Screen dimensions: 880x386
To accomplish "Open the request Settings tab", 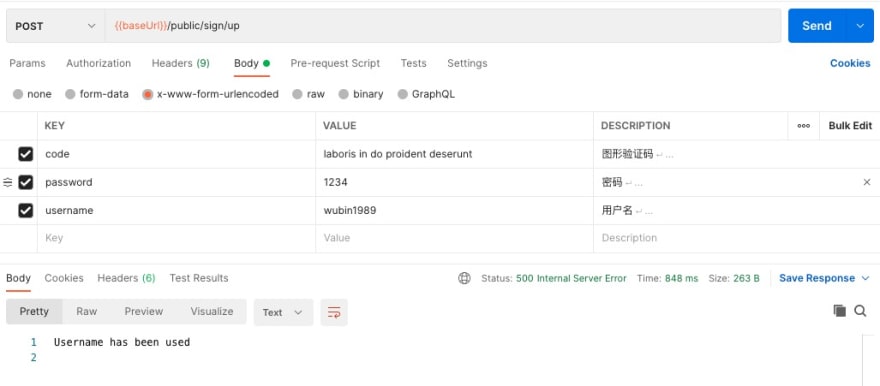I will tap(468, 63).
